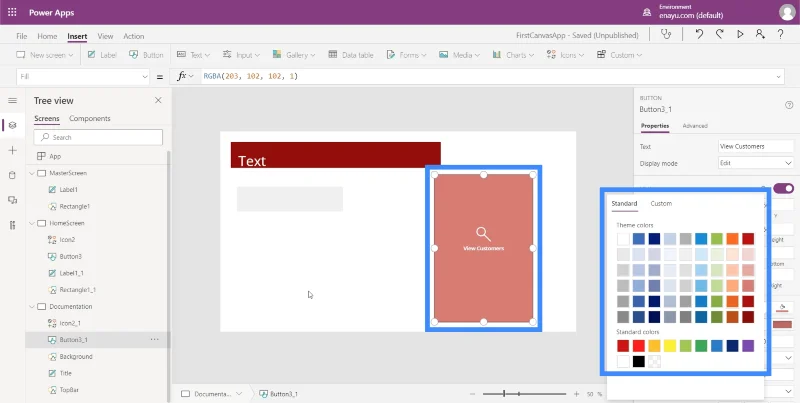Select Rectangle1 in the tree view

click(74, 207)
